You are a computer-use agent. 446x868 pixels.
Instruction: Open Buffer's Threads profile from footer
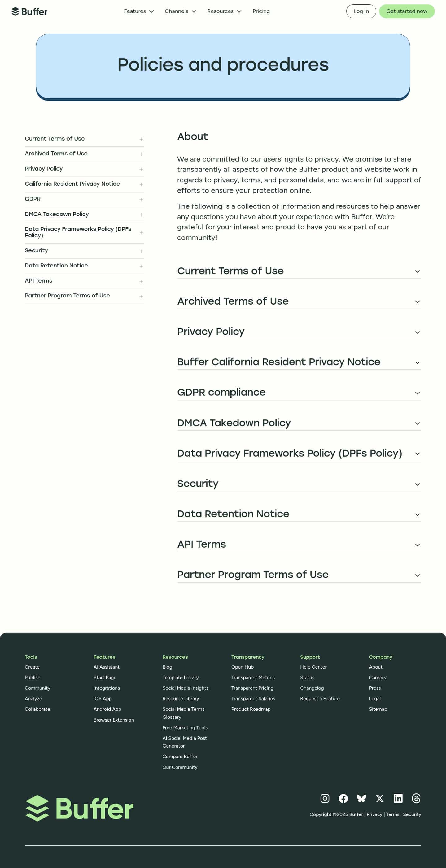point(416,798)
